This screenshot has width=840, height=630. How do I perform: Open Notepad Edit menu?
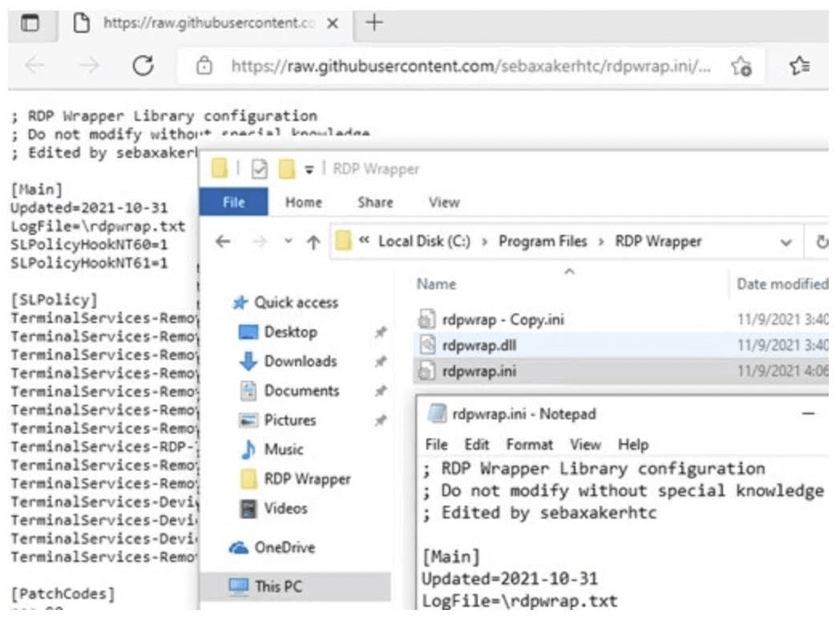[477, 445]
